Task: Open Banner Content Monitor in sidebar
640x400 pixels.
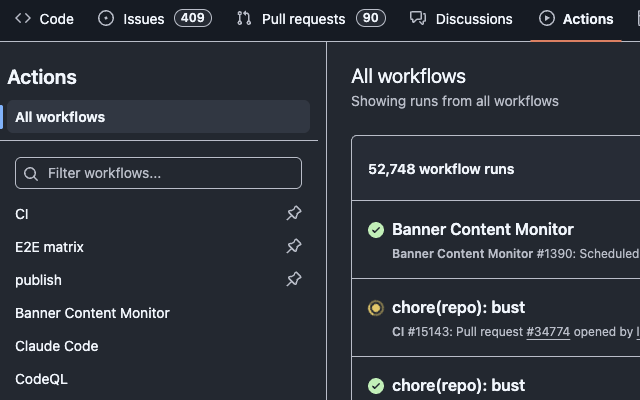Action: [92, 313]
